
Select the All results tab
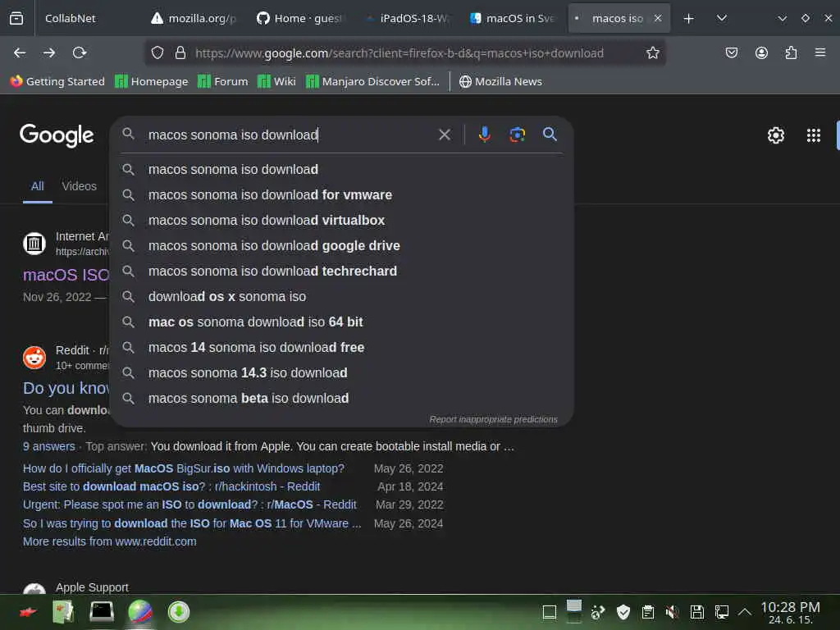click(37, 186)
